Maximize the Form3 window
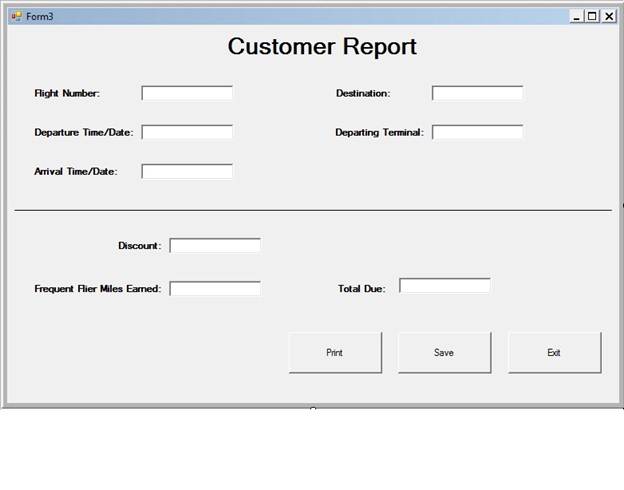The height and width of the screenshot is (490, 624). 592,16
